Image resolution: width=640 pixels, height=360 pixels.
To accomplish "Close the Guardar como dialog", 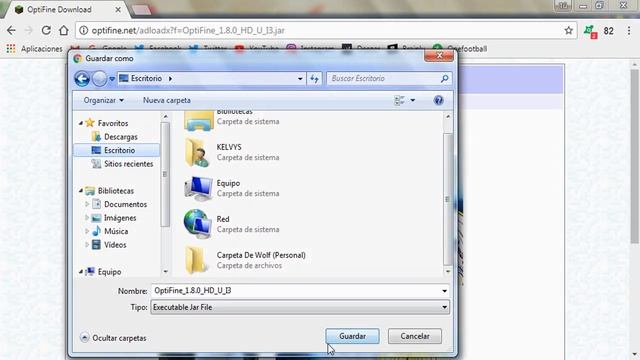I will [439, 56].
